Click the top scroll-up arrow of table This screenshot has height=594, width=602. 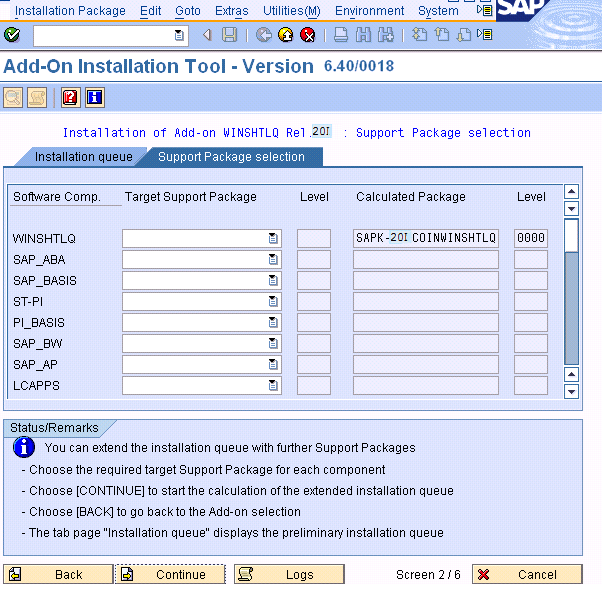571,191
